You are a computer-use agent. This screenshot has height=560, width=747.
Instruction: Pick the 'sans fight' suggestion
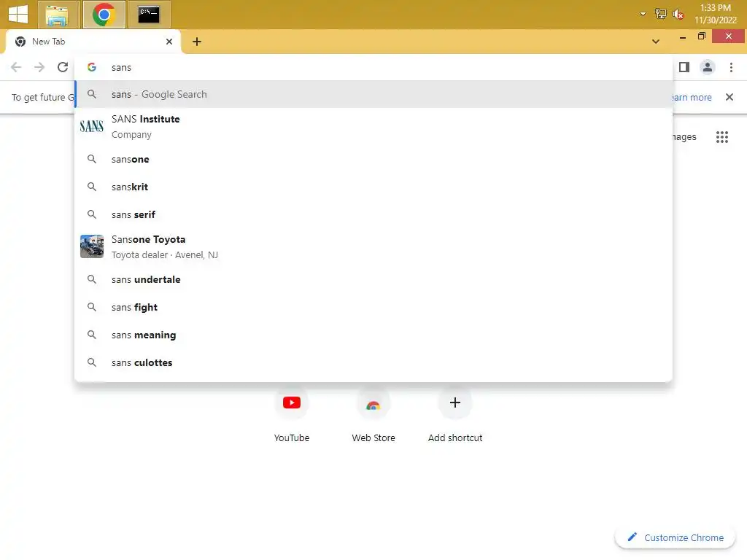[x=373, y=307]
